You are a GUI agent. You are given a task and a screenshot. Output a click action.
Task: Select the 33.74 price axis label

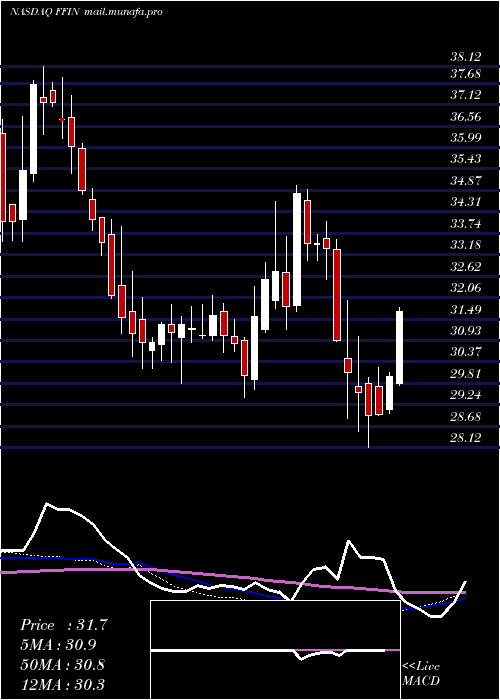tap(466, 223)
